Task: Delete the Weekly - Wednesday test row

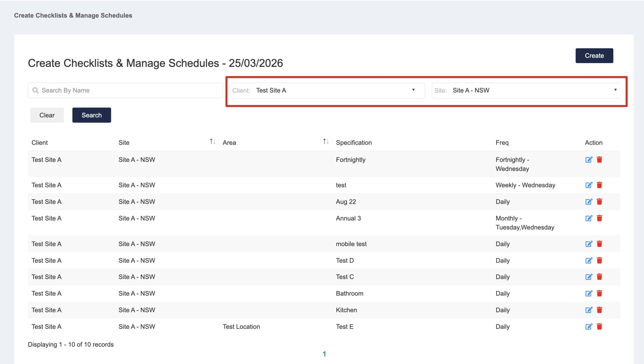Action: click(599, 185)
